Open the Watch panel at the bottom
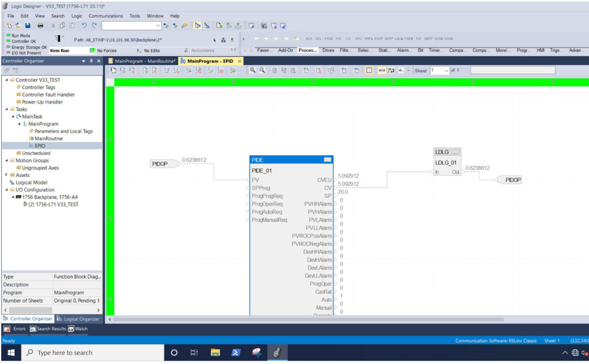 [x=77, y=329]
